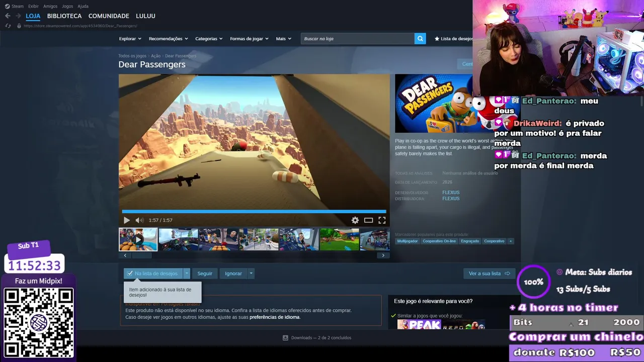Open preferências de idioma link
This screenshot has height=362, width=644.
click(x=275, y=317)
